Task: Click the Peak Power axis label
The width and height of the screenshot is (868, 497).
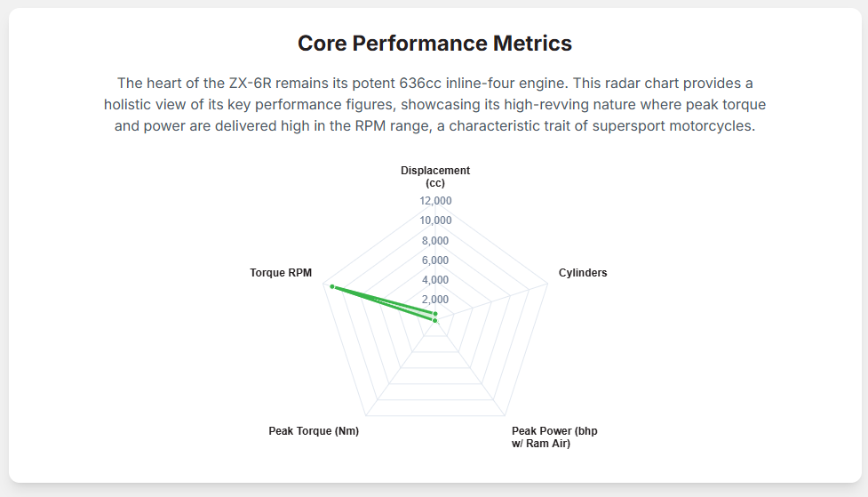Action: [x=554, y=437]
